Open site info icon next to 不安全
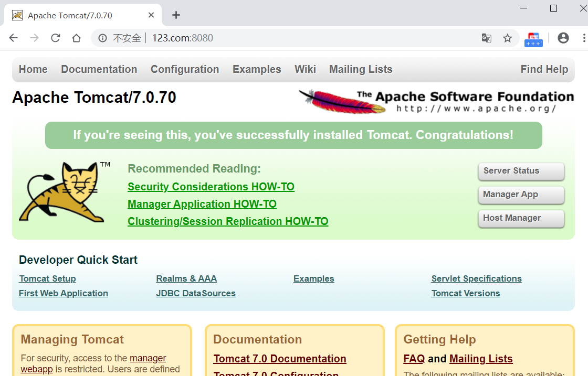The height and width of the screenshot is (376, 588). tap(102, 38)
